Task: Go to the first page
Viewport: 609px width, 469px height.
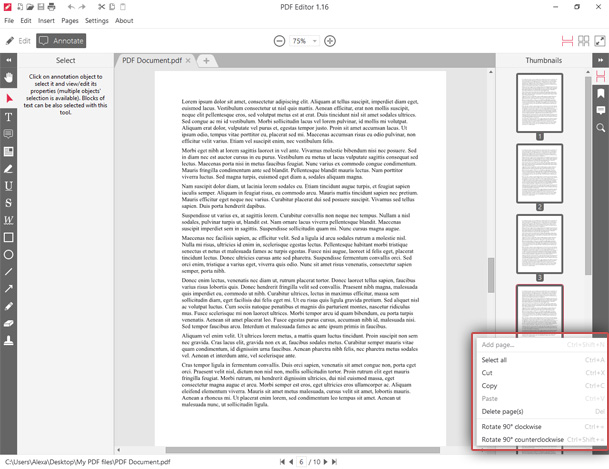Action: tap(282, 462)
